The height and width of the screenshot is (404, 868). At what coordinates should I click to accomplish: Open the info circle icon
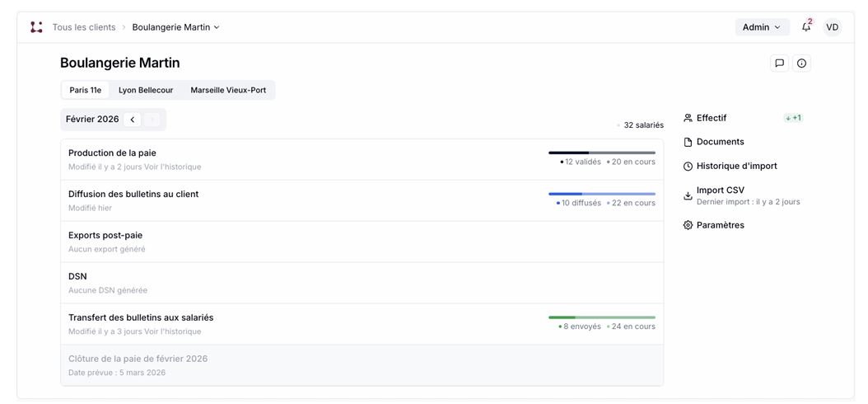point(801,63)
